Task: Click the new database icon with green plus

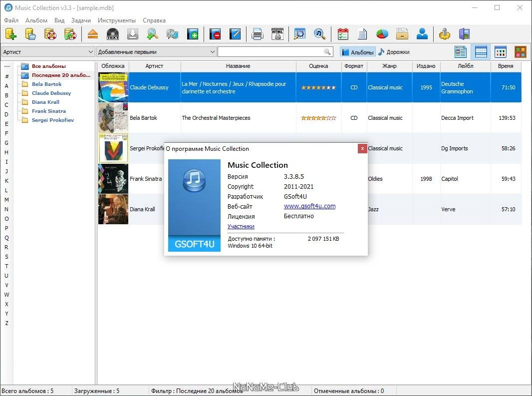Action: [11, 34]
